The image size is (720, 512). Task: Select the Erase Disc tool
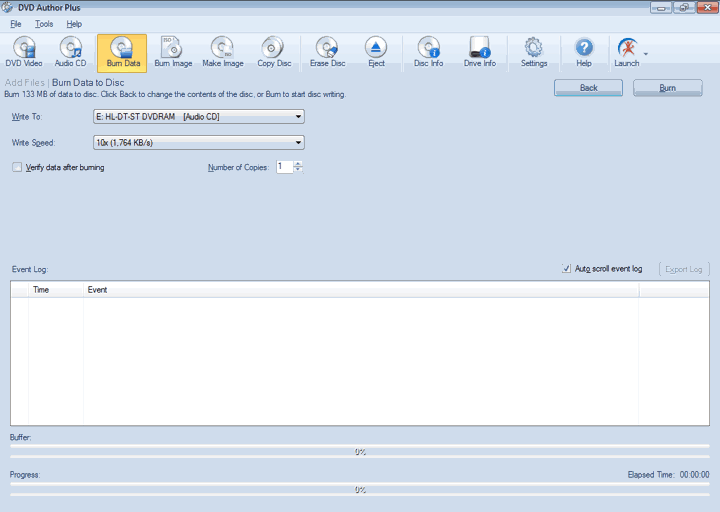pos(327,52)
